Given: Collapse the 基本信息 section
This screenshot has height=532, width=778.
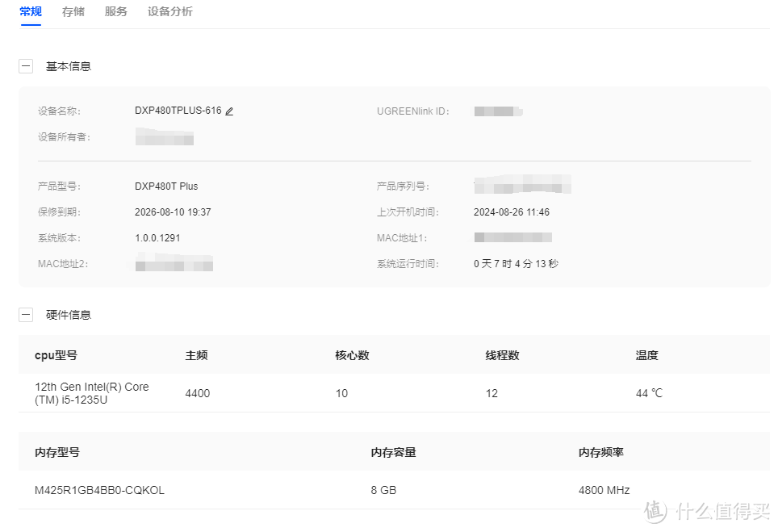Looking at the screenshot, I should [25, 65].
